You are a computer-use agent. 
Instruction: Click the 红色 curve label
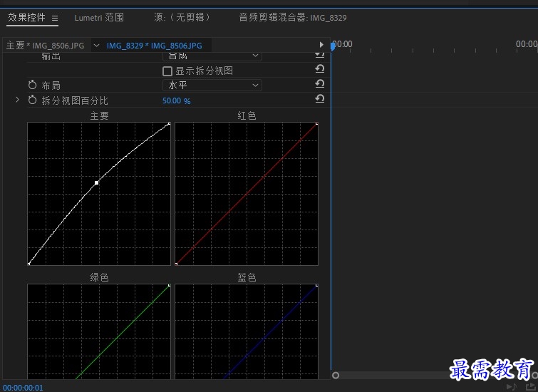247,115
